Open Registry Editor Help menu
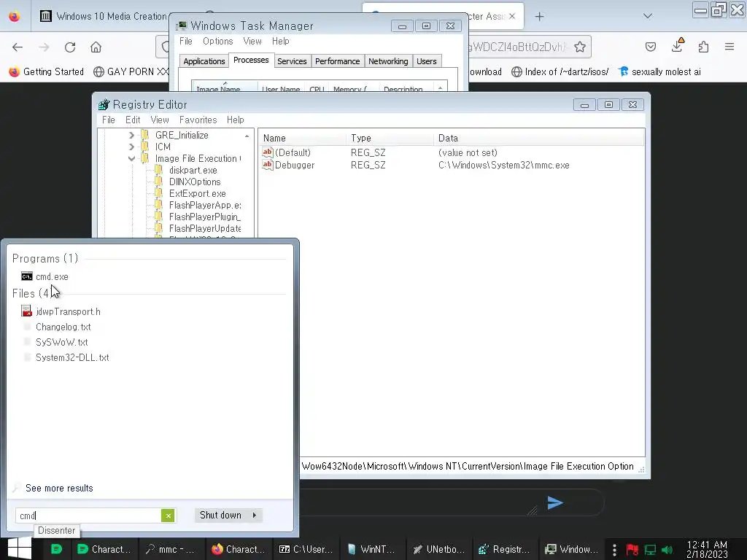The image size is (747, 560). (x=236, y=120)
